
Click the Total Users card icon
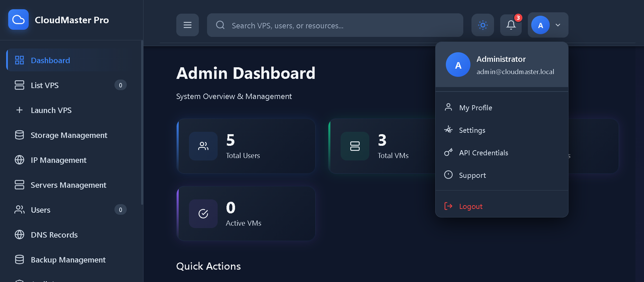(203, 146)
